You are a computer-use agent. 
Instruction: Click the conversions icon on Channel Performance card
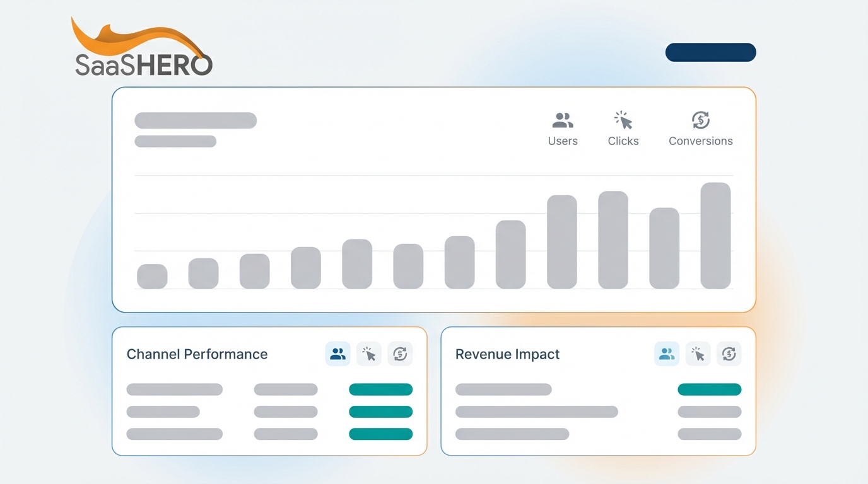pyautogui.click(x=400, y=354)
